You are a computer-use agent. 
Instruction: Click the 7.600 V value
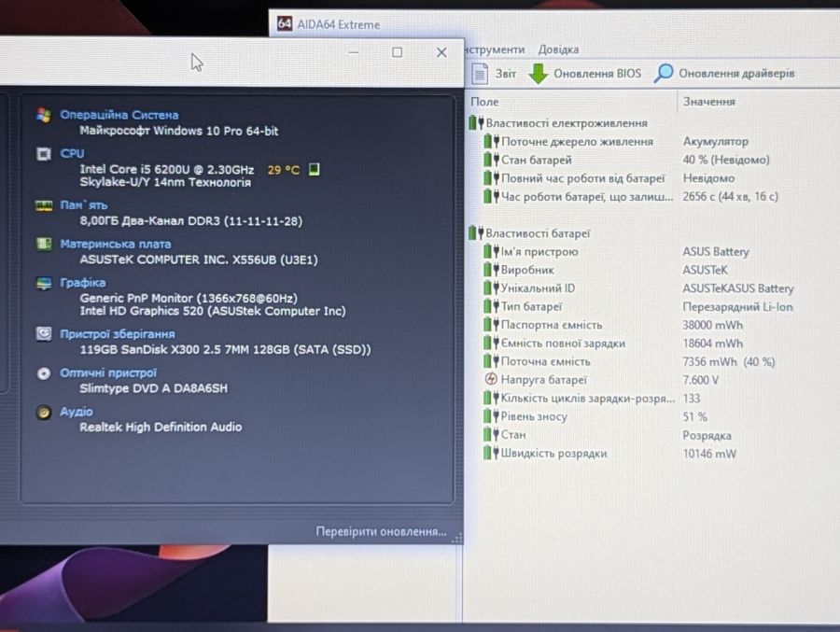click(x=701, y=380)
